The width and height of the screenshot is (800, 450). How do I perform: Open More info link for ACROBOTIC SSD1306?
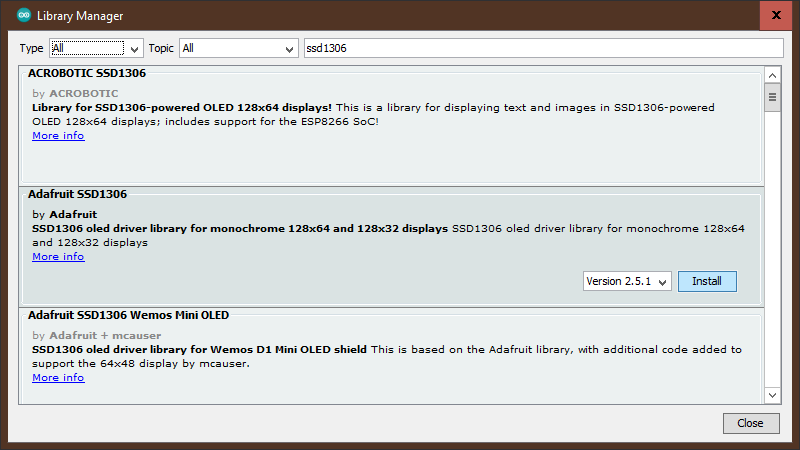58,136
